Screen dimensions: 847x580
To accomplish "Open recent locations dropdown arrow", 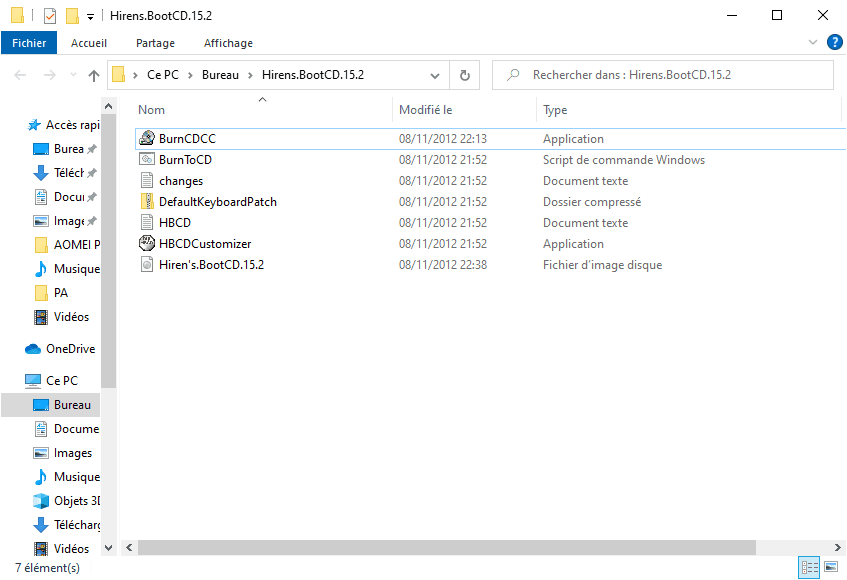I will 73,75.
